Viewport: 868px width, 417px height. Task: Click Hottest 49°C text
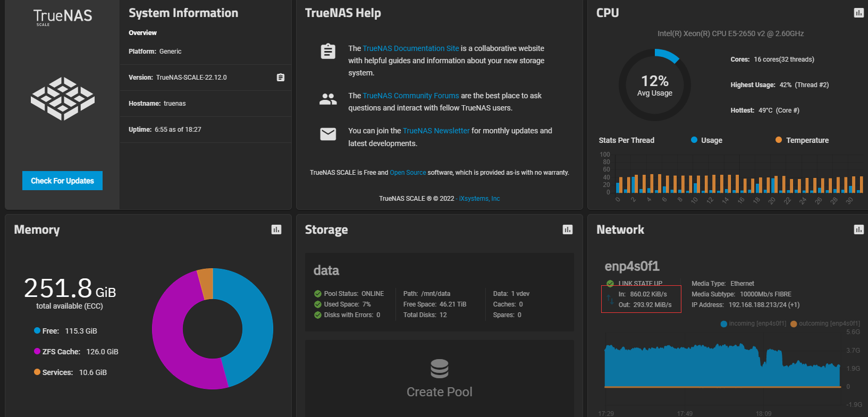pos(765,110)
